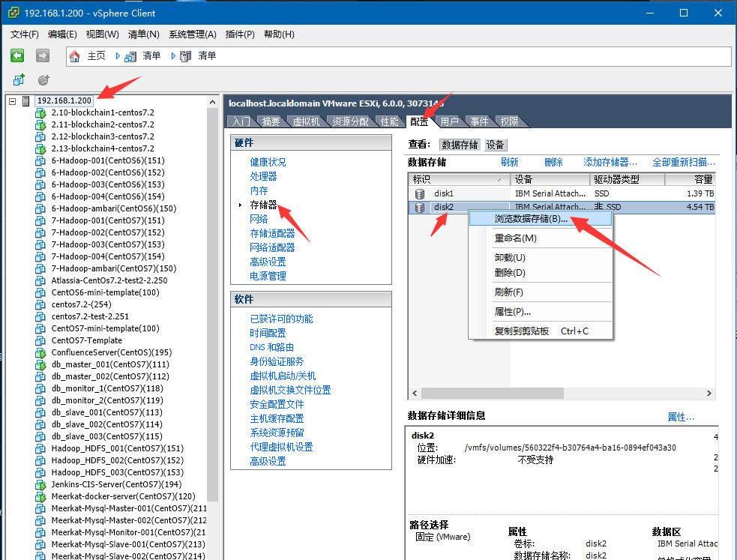Click the right arrow of the datastore horizontal scrollbar
Screen dimensions: 737x560
709,394
